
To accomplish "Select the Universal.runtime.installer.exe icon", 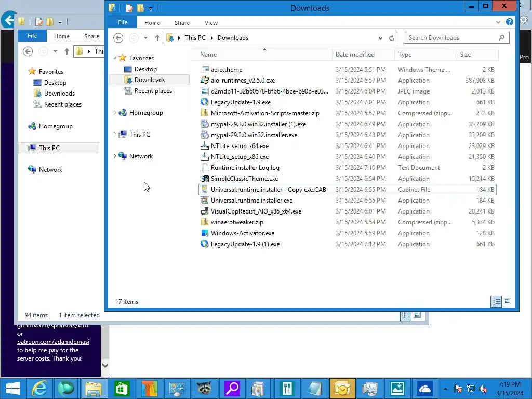I will click(204, 200).
